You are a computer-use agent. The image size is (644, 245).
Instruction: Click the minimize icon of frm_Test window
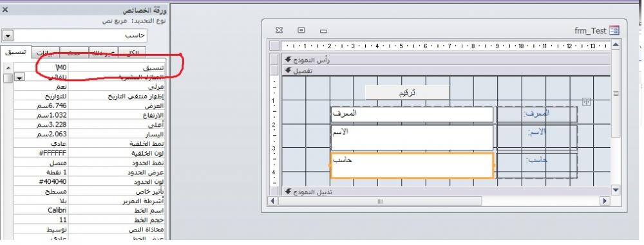click(x=324, y=32)
